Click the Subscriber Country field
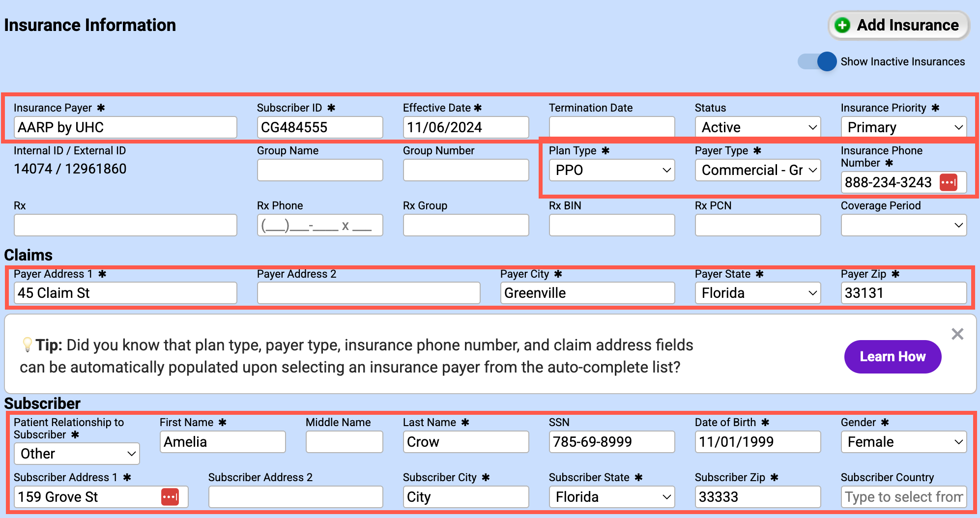The image size is (980, 518). (903, 497)
